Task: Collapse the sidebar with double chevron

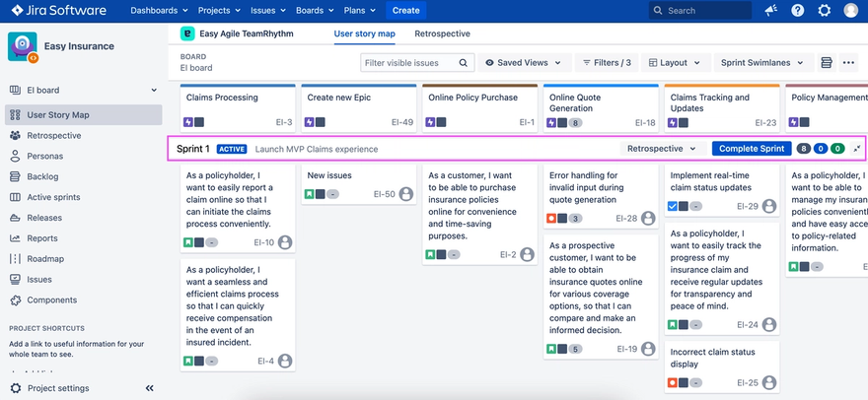Action: click(x=150, y=388)
